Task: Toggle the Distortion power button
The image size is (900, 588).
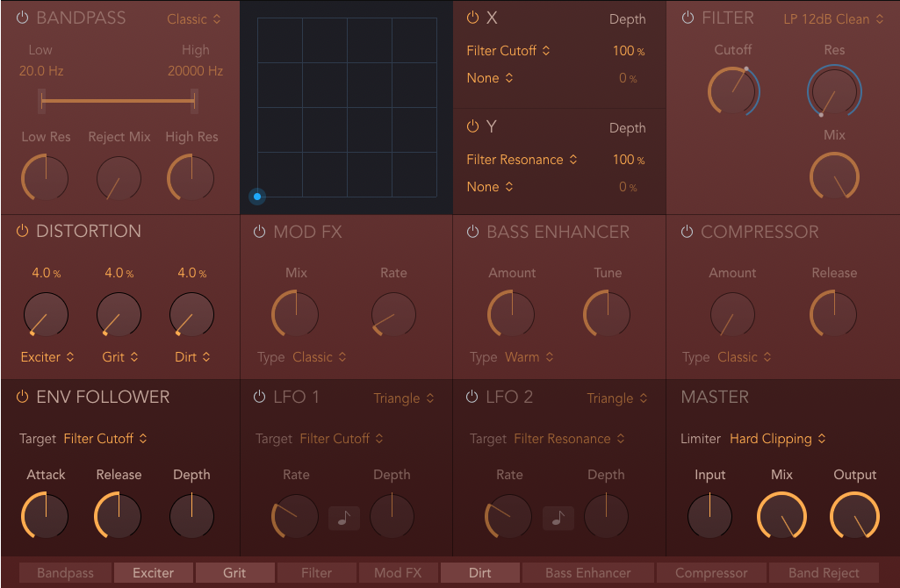Action: click(x=22, y=231)
